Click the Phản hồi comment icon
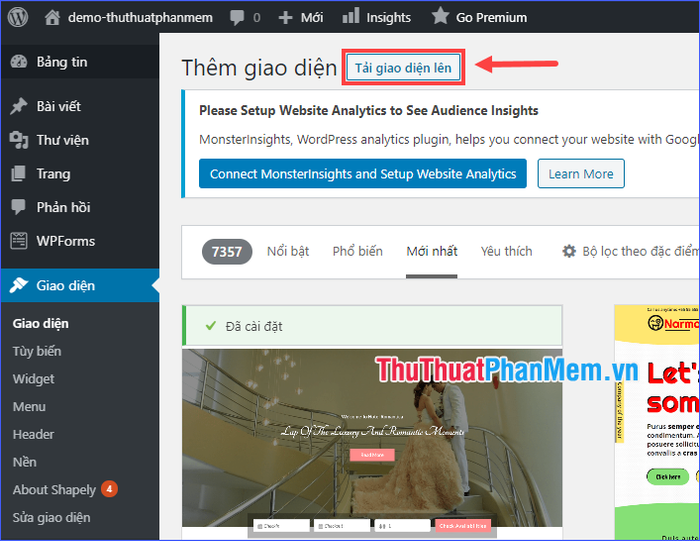 (18, 207)
